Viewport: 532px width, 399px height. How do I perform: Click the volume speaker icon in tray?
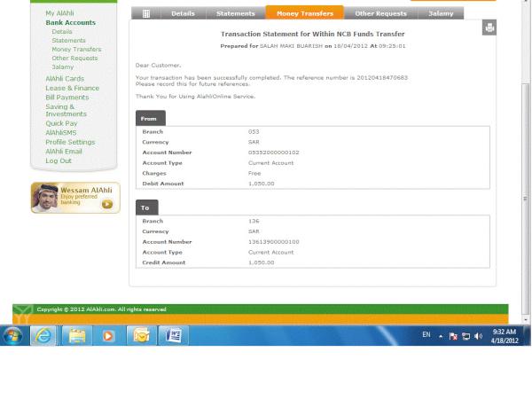pos(479,337)
